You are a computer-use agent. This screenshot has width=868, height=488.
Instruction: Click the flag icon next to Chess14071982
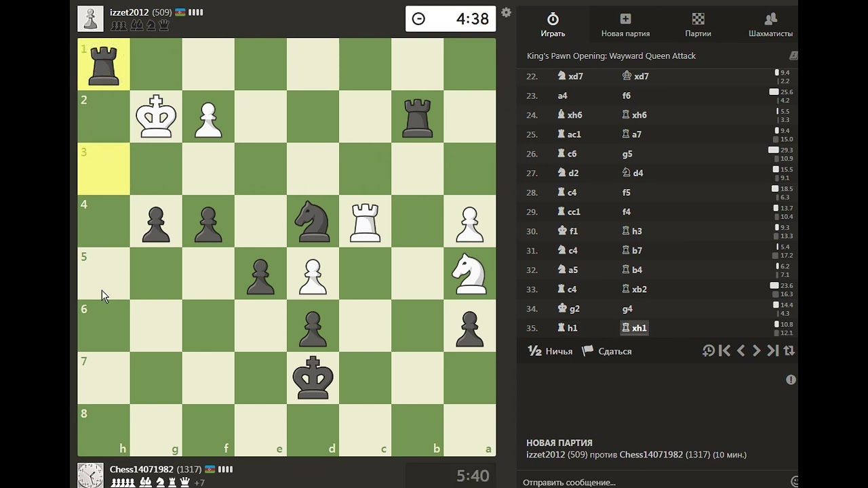[210, 469]
